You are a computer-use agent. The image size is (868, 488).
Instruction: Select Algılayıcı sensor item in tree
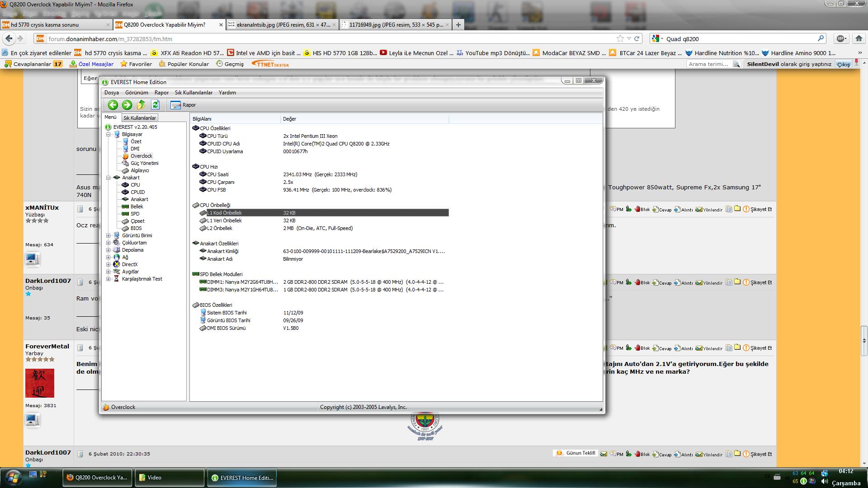click(x=139, y=170)
